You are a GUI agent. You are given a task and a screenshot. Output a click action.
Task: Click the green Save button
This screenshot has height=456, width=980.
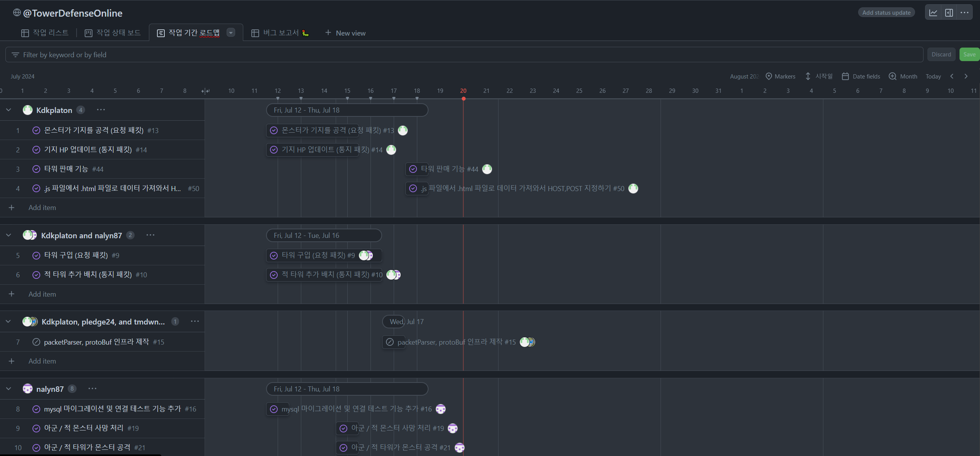click(x=969, y=55)
